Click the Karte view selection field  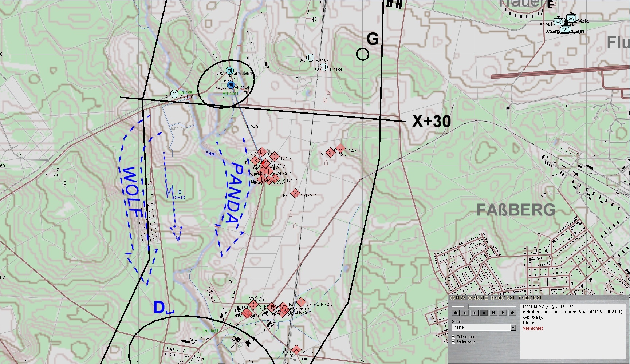[481, 328]
